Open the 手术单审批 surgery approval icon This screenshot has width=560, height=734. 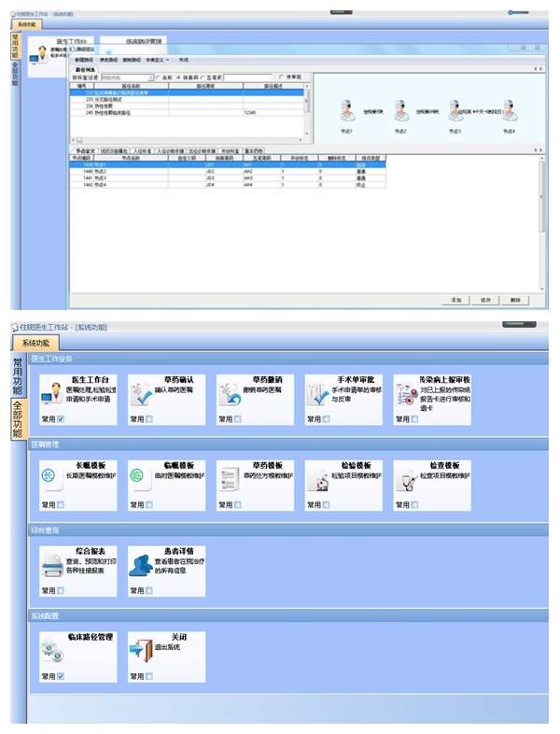(x=318, y=394)
